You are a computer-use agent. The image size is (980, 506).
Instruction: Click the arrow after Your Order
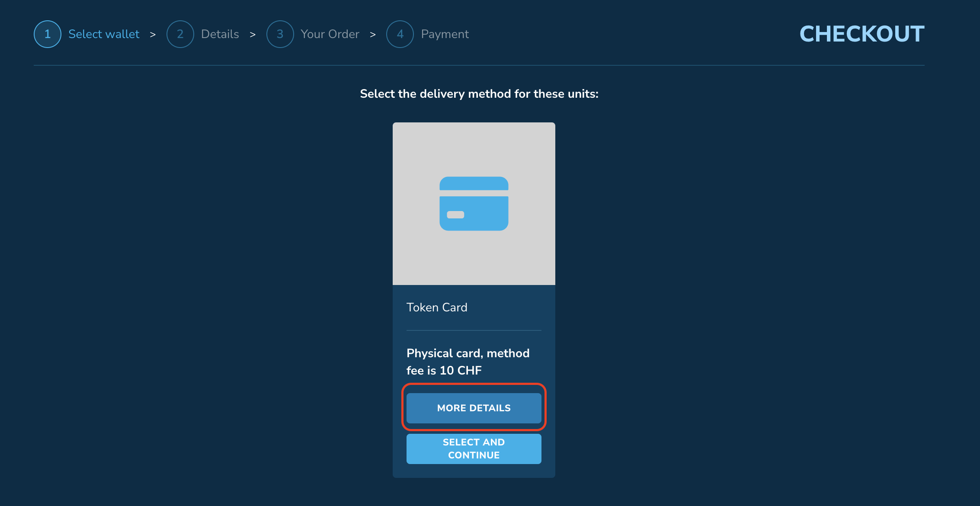tap(373, 35)
